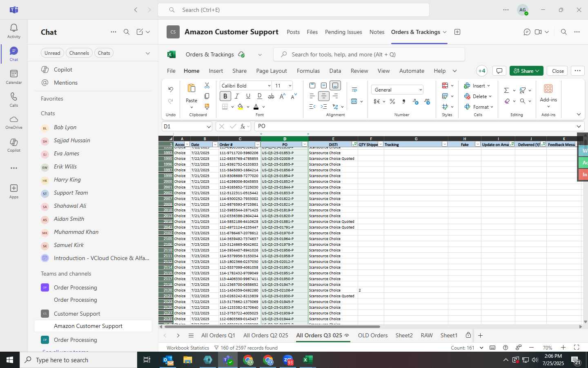Open the Insert ribbon tab

click(216, 71)
